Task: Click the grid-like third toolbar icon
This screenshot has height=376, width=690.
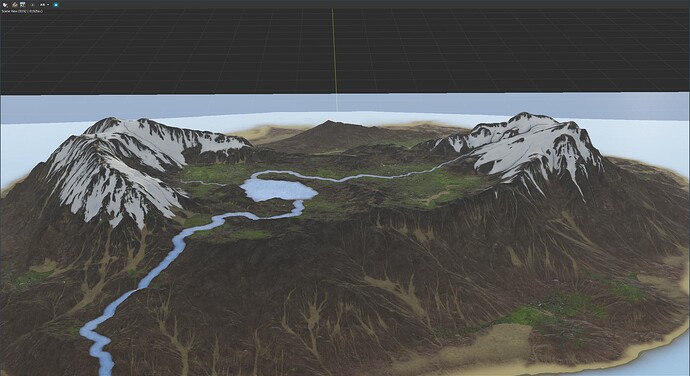Action: coord(22,4)
